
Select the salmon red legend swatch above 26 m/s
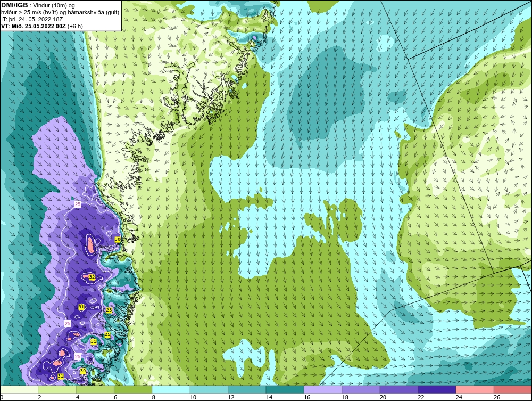pyautogui.click(x=513, y=389)
